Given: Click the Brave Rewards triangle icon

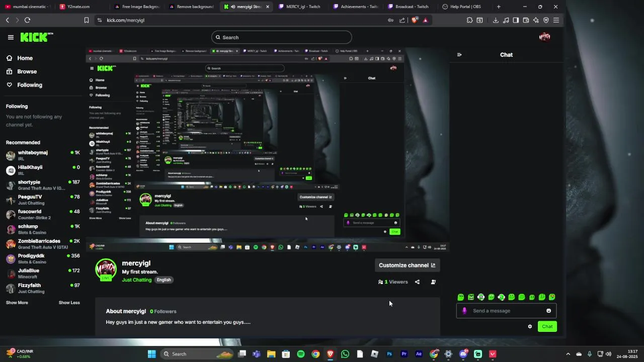Looking at the screenshot, I should pyautogui.click(x=425, y=20).
